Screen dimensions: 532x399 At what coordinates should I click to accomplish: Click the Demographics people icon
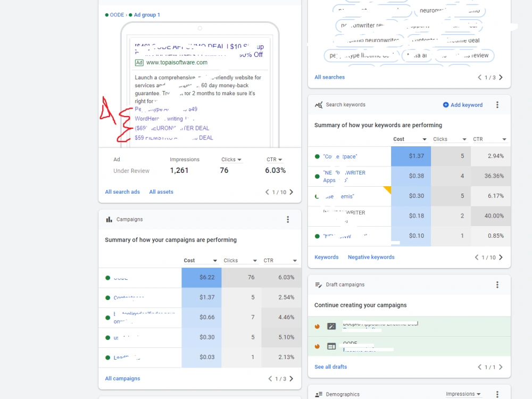click(x=318, y=394)
